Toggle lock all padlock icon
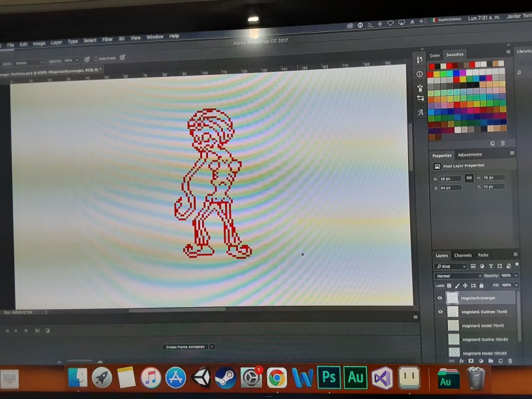The height and width of the screenshot is (399, 532). click(x=481, y=286)
